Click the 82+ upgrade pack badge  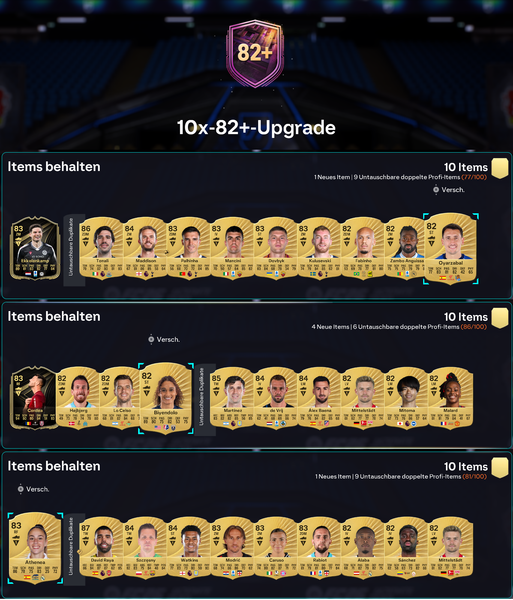coord(255,54)
